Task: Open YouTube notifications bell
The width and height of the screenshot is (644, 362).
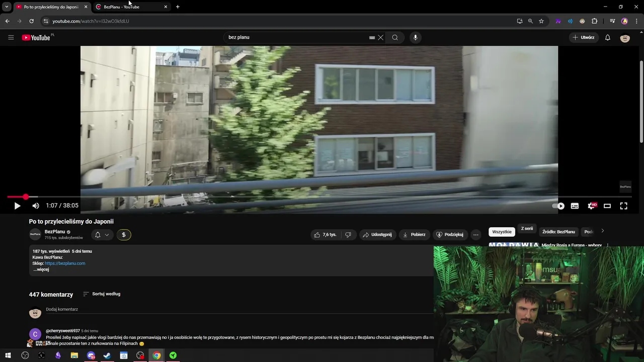Action: (x=608, y=37)
